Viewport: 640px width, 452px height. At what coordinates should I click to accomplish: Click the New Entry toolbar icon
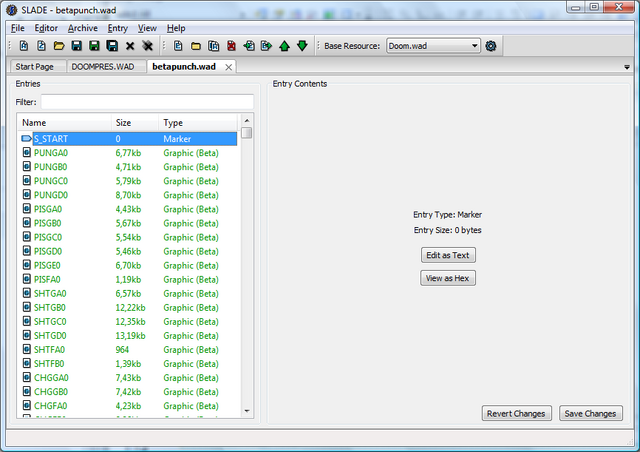[x=178, y=46]
